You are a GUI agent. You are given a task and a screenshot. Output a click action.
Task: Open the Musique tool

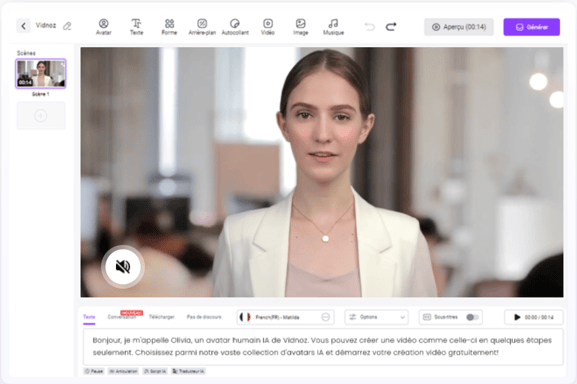(x=333, y=27)
